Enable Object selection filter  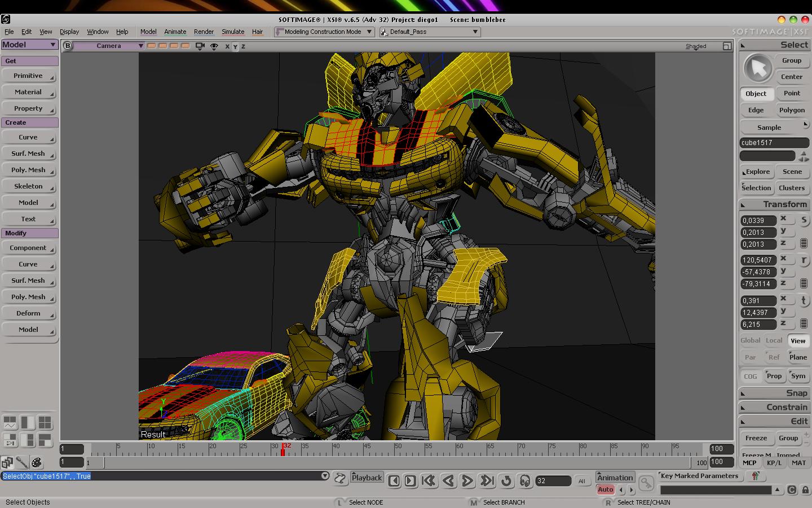click(756, 94)
